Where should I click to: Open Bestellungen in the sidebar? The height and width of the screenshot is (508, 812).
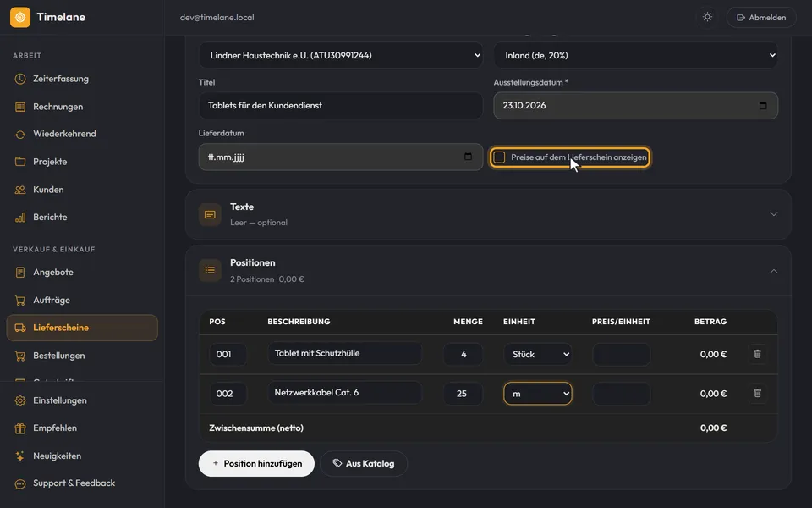pyautogui.click(x=82, y=356)
